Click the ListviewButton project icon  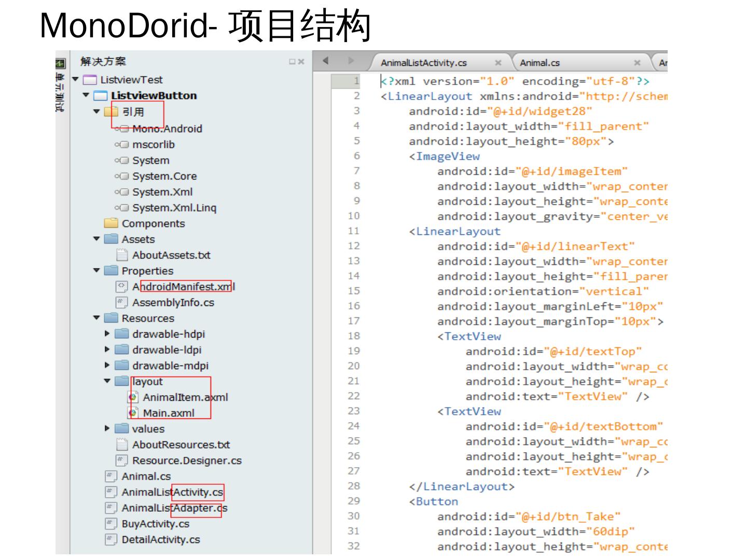pyautogui.click(x=100, y=96)
